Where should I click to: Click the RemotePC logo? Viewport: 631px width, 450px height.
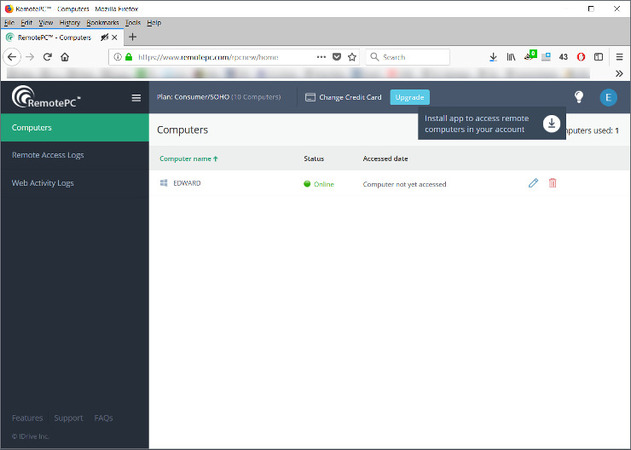point(46,97)
